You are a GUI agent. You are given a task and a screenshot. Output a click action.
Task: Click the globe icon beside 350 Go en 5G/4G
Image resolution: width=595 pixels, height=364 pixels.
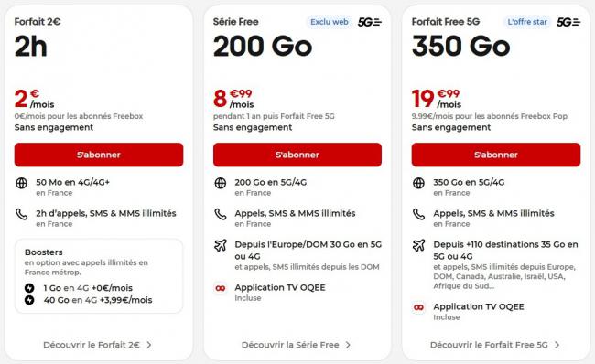point(418,183)
